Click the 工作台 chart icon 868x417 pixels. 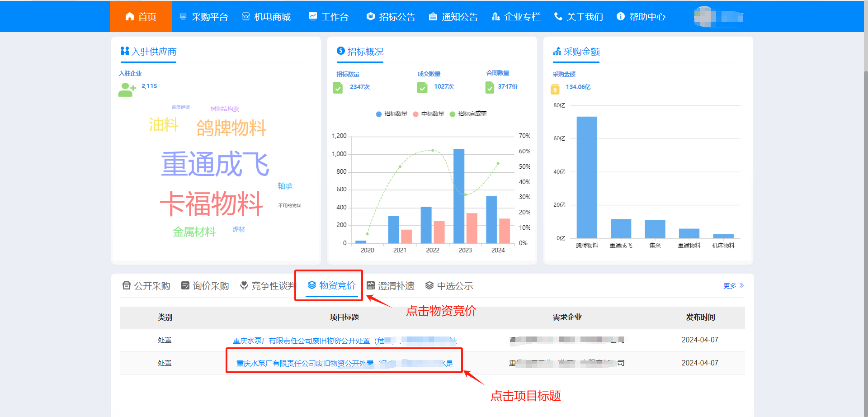(x=313, y=16)
